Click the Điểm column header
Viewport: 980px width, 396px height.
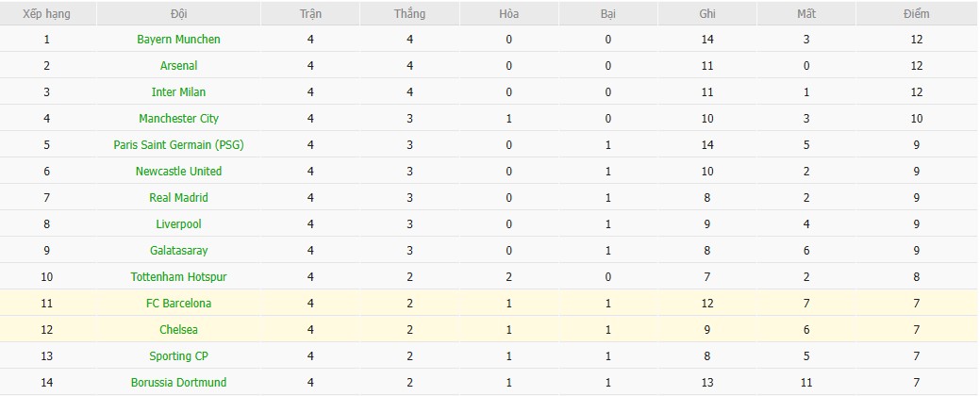[x=916, y=14]
